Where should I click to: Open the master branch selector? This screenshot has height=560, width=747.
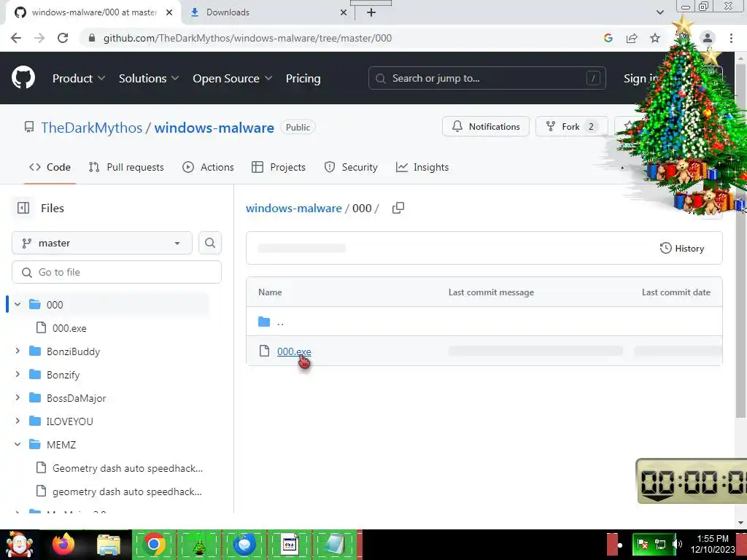[102, 243]
